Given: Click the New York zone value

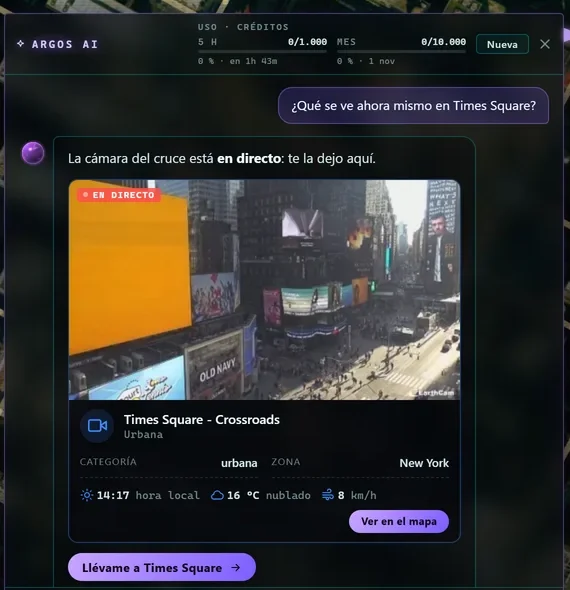Looking at the screenshot, I should pyautogui.click(x=424, y=463).
